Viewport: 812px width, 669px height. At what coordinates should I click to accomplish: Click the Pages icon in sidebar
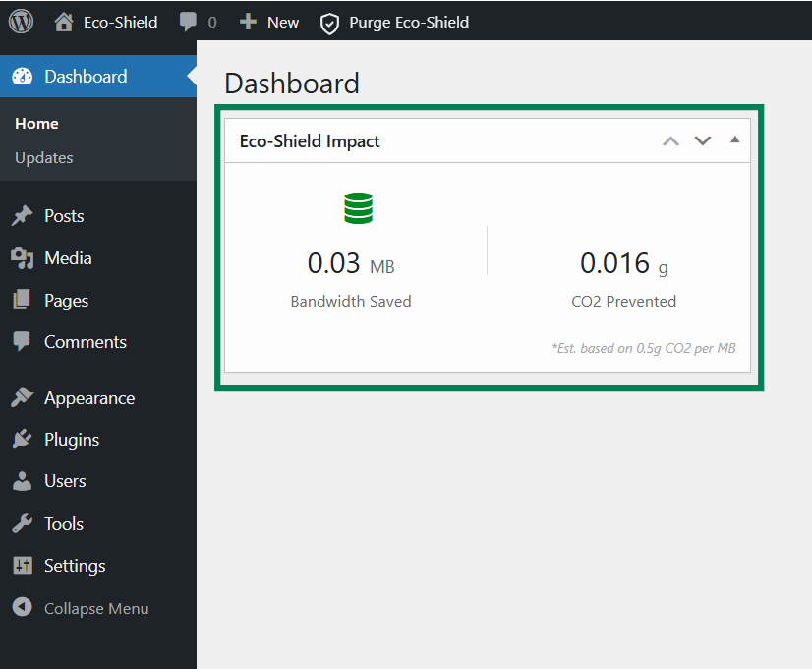pos(22,300)
